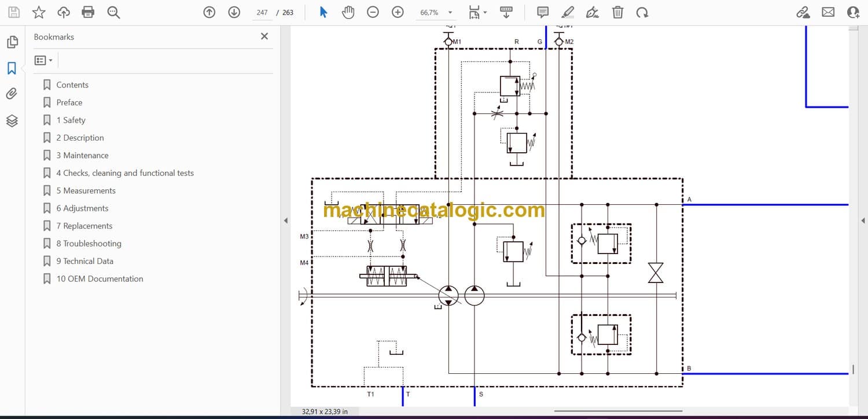Save the document with the floppy icon
868x419 pixels.
(14, 12)
